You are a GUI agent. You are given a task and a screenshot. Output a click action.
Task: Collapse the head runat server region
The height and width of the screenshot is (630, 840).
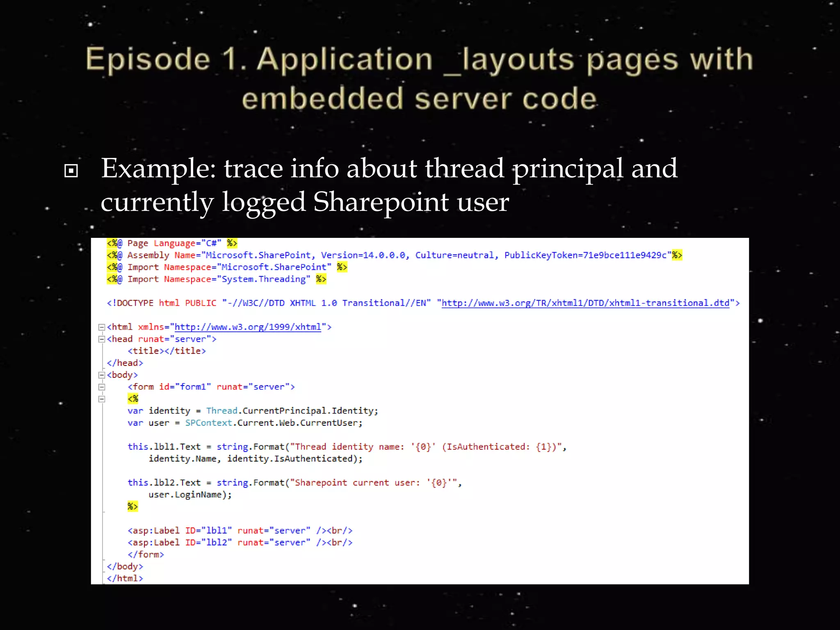[x=101, y=339]
